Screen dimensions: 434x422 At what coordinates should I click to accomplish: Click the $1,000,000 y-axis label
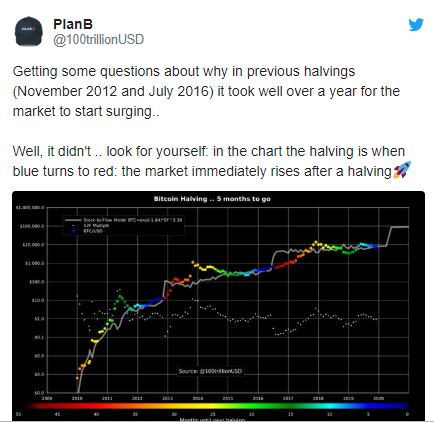coord(30,207)
